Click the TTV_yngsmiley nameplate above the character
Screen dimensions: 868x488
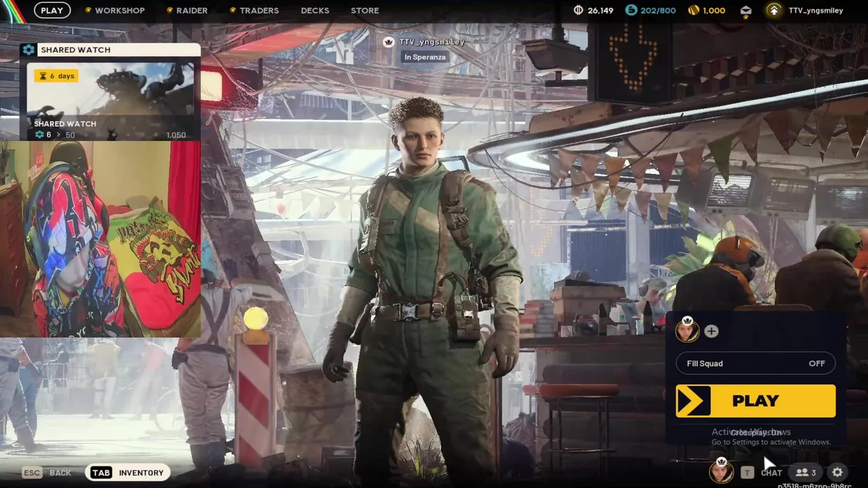[x=432, y=42]
